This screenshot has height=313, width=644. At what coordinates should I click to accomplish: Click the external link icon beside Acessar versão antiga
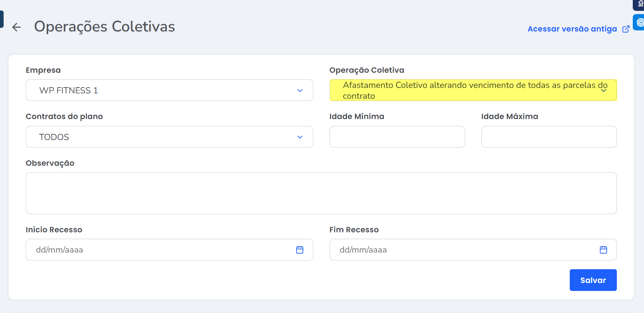pyautogui.click(x=626, y=29)
